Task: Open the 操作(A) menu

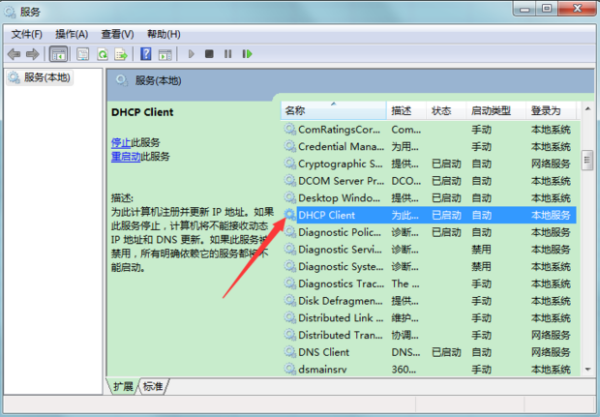Action: point(71,34)
